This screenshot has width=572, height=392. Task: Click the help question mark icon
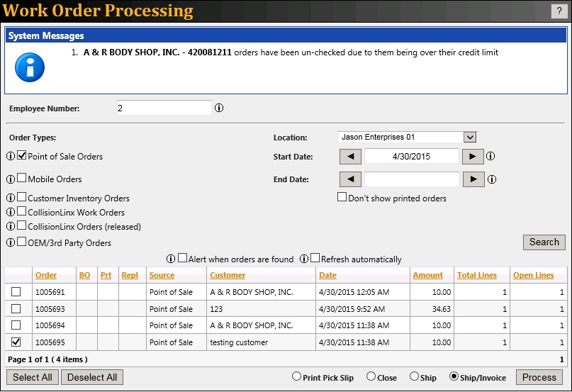(556, 11)
